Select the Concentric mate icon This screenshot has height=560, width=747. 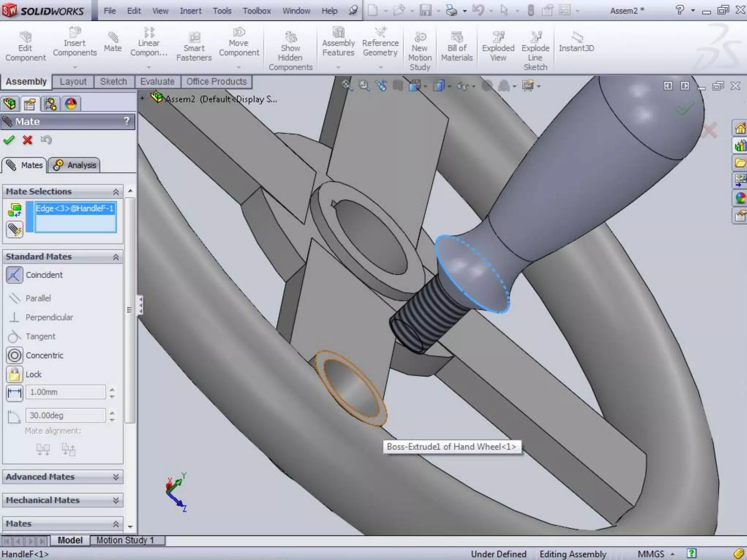tap(15, 355)
